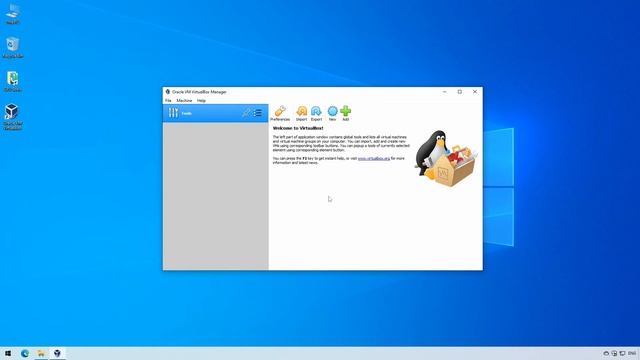
Task: Select the VirtualBox cube desktop shortcut
Action: (13, 117)
